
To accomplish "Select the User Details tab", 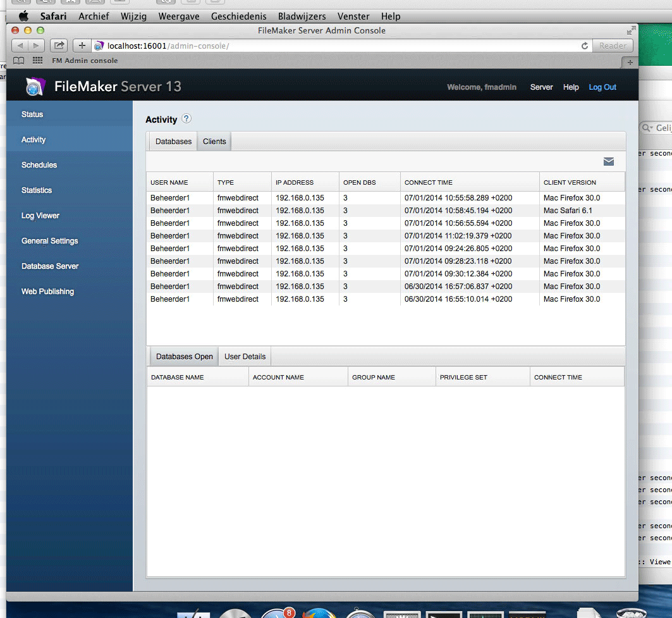I will point(245,356).
